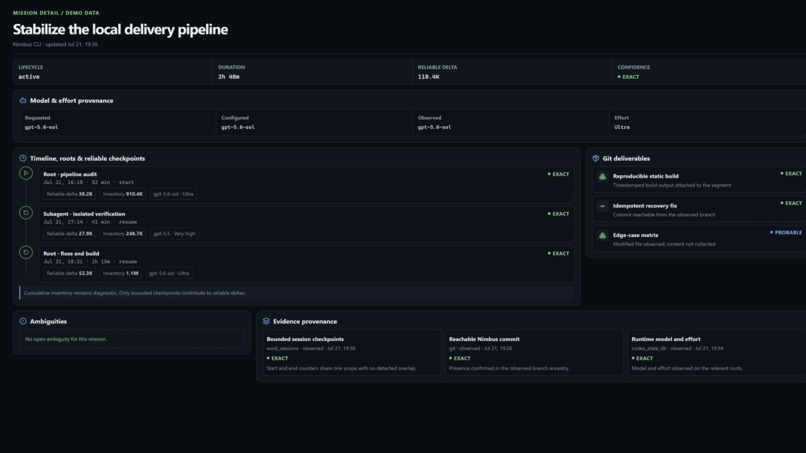Click the Requested model value gpt-5.6-sol

pyautogui.click(x=41, y=127)
